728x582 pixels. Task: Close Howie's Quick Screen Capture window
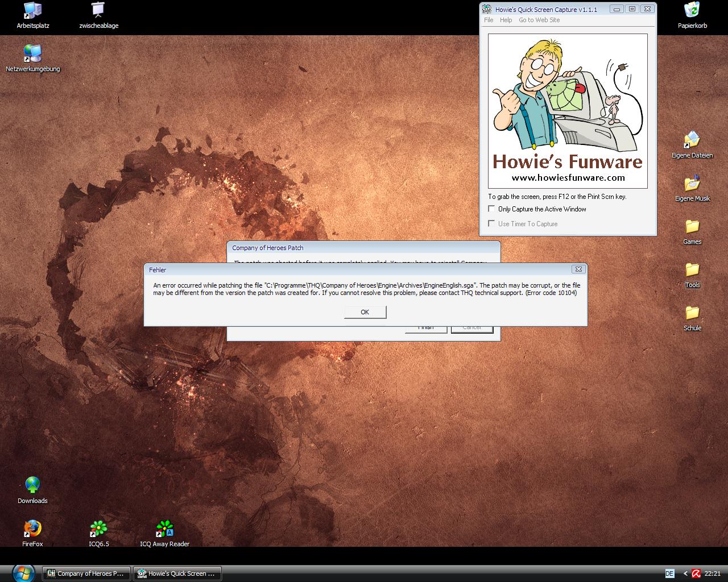647,9
